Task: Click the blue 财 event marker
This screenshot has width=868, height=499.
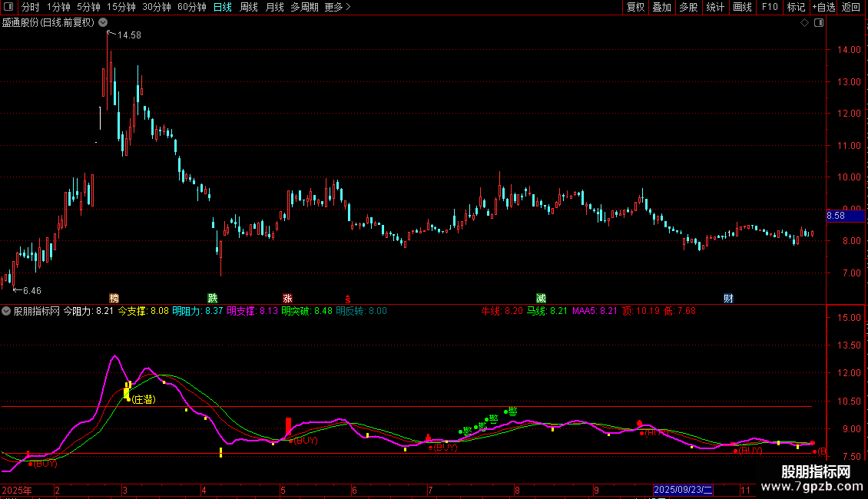Action: (728, 298)
